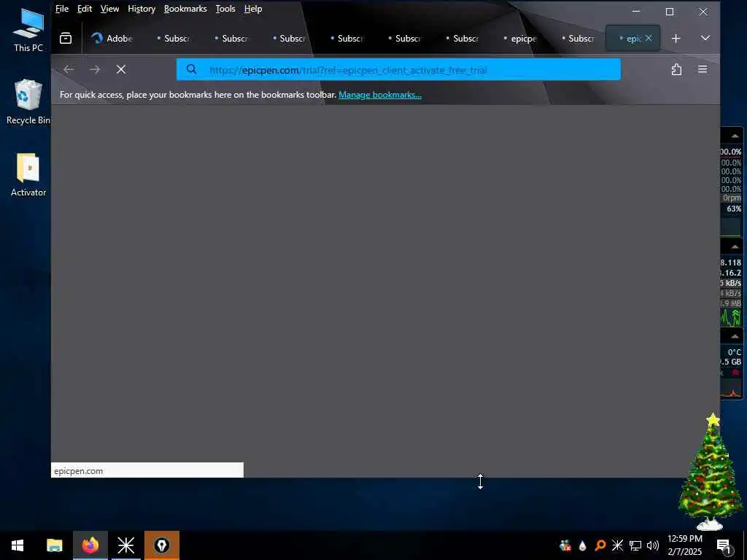Click the droplet tray icon
This screenshot has height=560, width=747.
[583, 545]
